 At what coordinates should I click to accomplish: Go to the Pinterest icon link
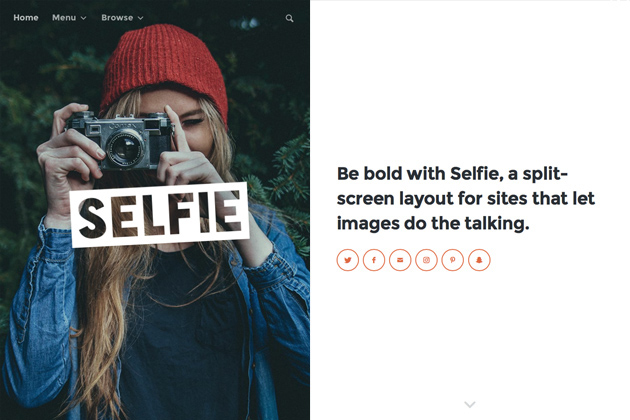tap(452, 260)
